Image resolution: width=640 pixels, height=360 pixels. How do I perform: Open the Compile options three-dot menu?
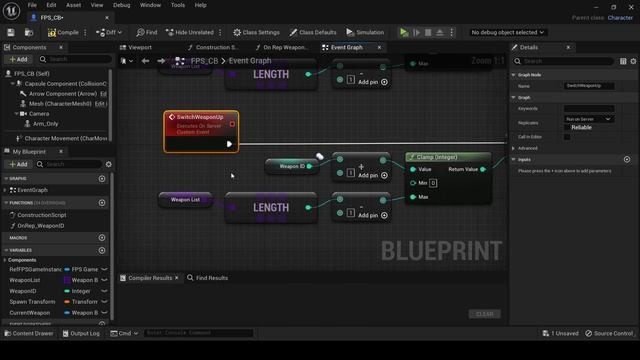(x=85, y=32)
